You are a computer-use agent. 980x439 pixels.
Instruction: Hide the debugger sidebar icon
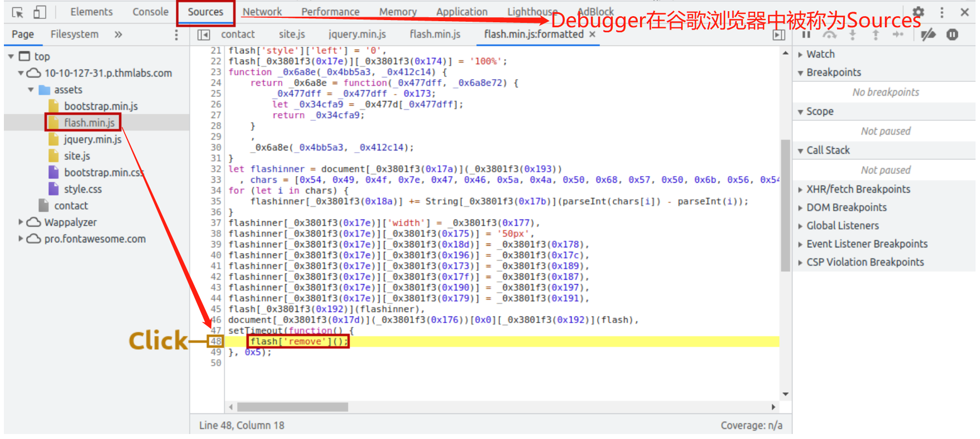click(x=779, y=35)
